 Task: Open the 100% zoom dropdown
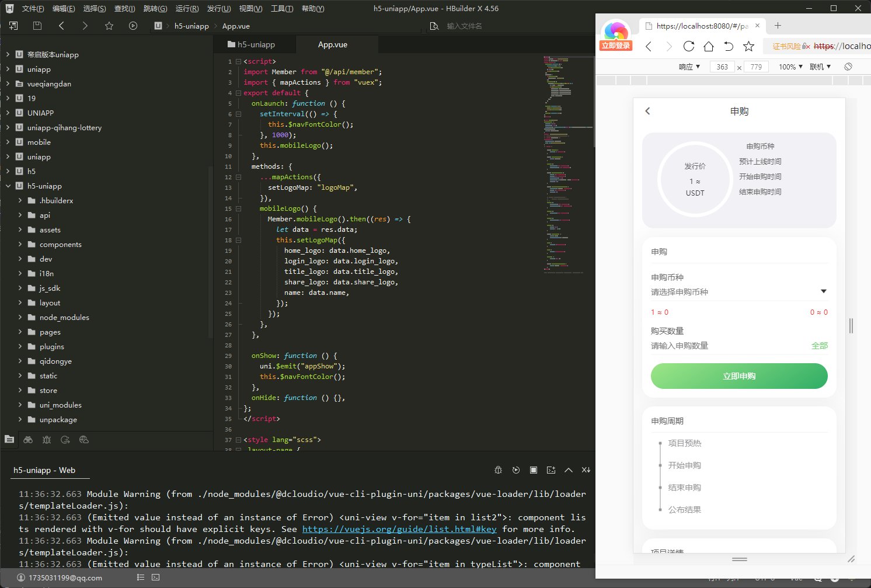coord(790,67)
